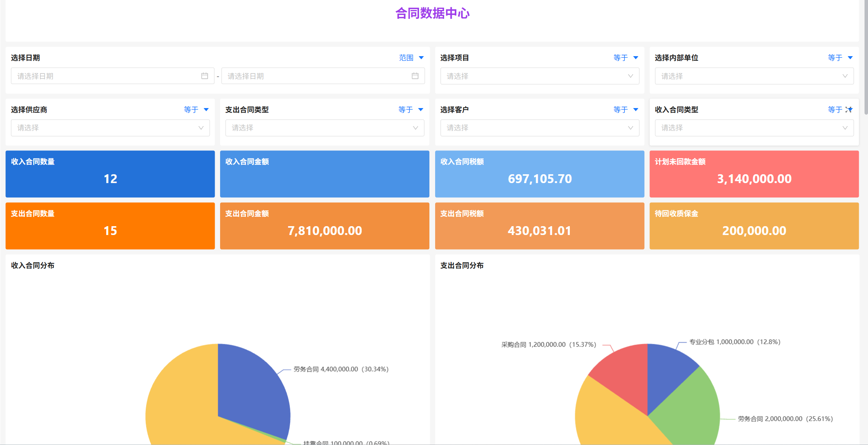Image resolution: width=868 pixels, height=445 pixels.
Task: Click the 等于 arrow beside 支出合同类型
Action: [421, 110]
